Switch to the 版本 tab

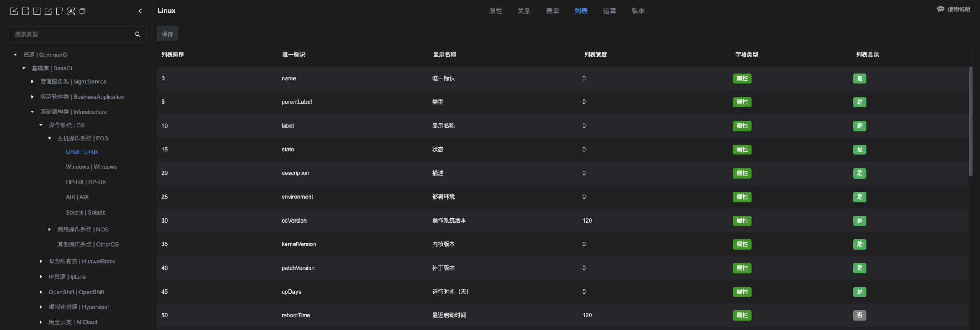(x=638, y=11)
